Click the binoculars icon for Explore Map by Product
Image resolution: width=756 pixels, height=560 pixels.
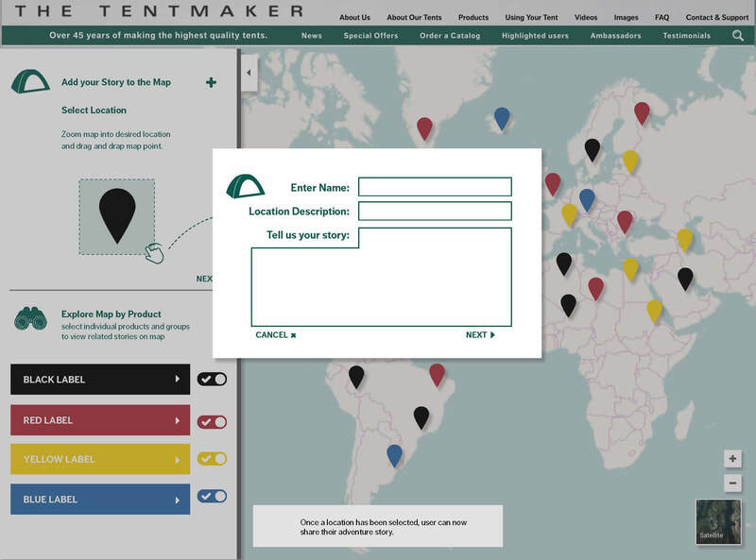click(x=30, y=318)
